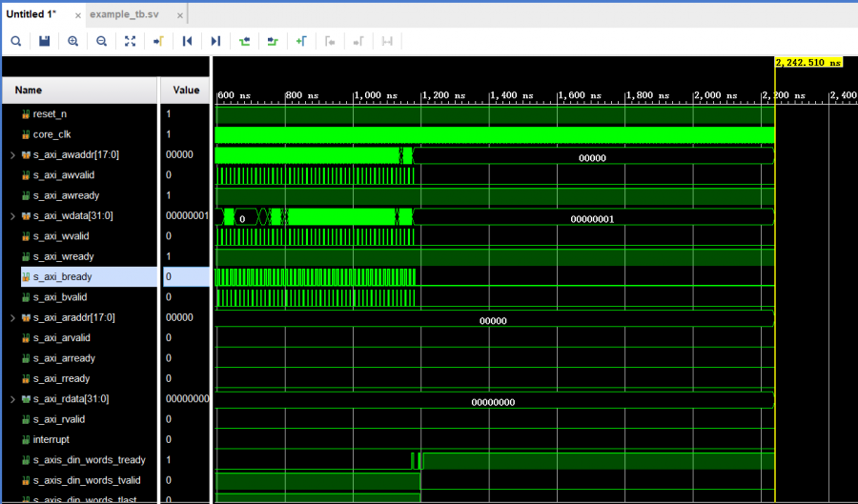Viewport: 858px width, 504px height.
Task: Click the Search icon in waveform toolbar
Action: 16,41
